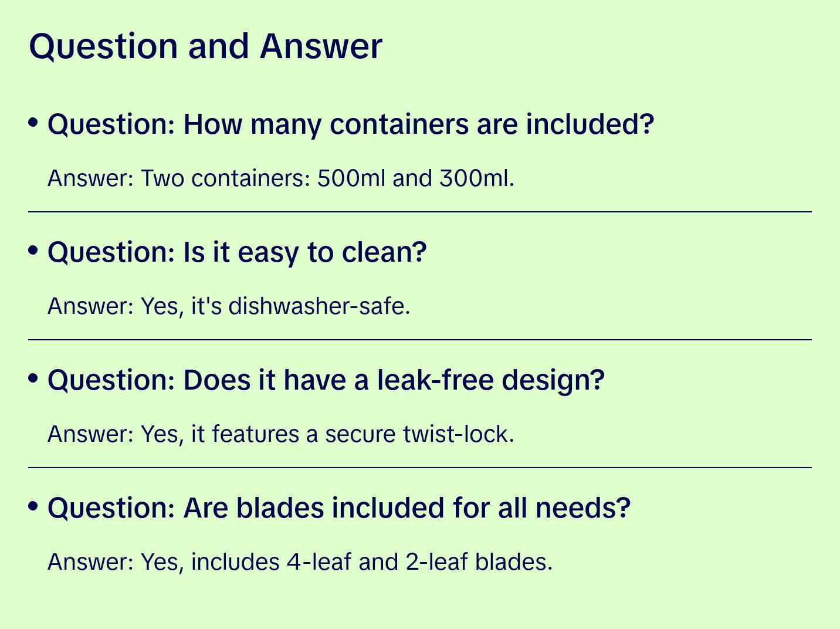Screen dimensions: 840x629
Task: Click the bullet beside the containers question
Action: (33, 122)
